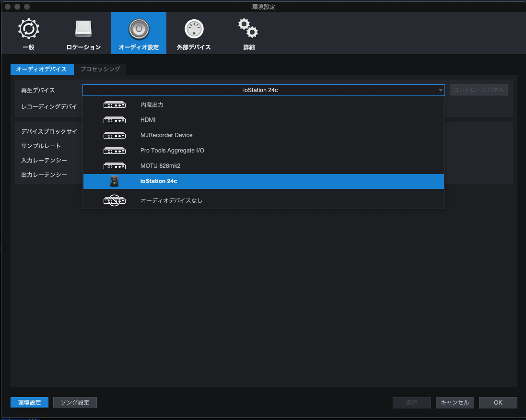The image size is (526, 420).
Task: Select MJRecorder Device in the list
Action: [264, 136]
